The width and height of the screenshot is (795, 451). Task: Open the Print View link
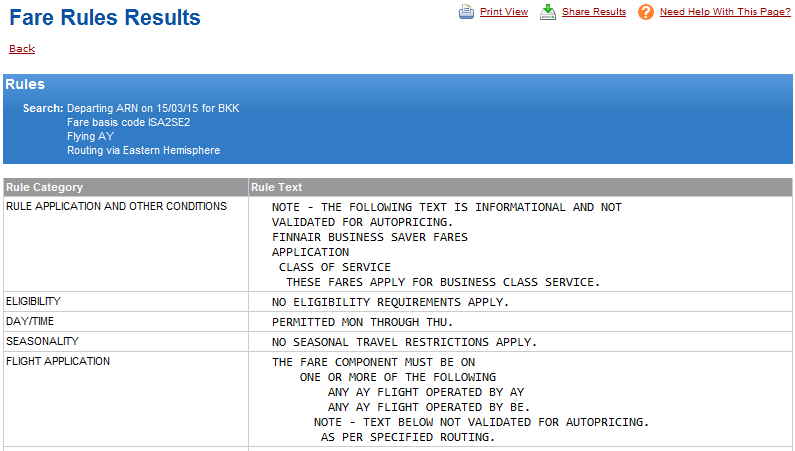503,12
